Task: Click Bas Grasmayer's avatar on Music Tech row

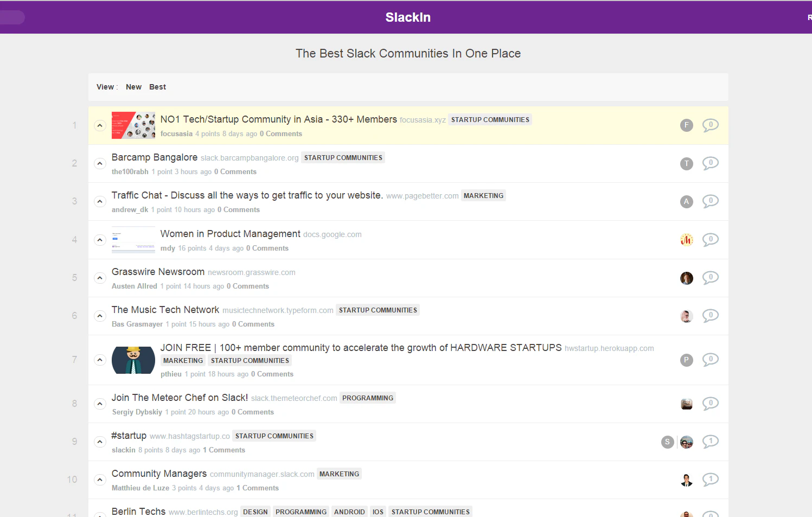Action: pyautogui.click(x=687, y=316)
